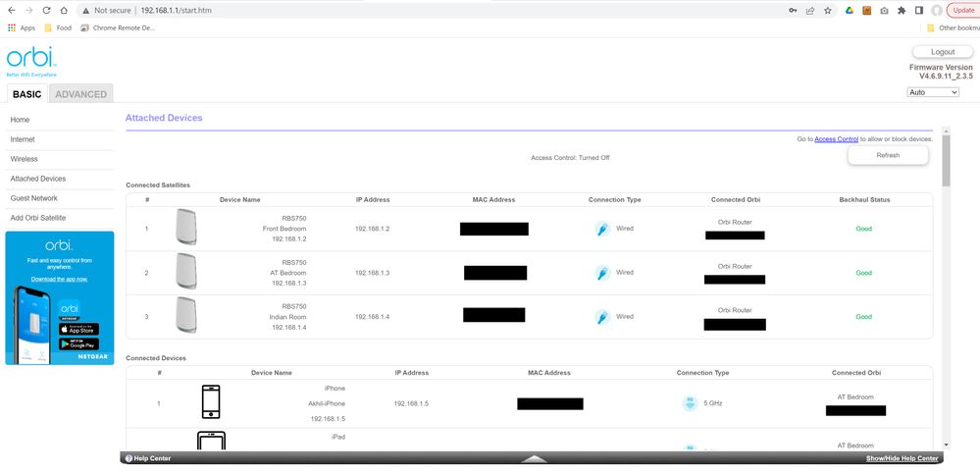Click the Show/Hide Help Center link

(x=902, y=458)
